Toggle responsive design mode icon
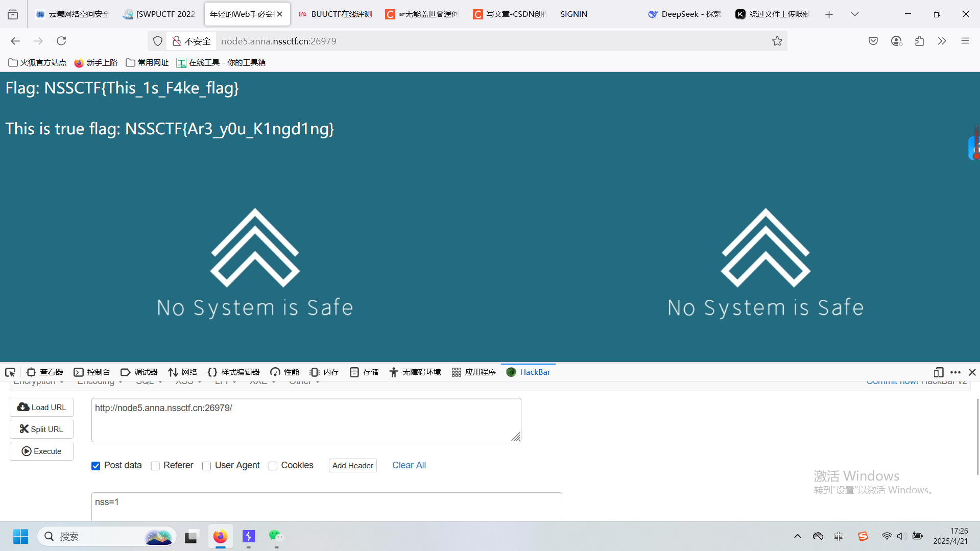The image size is (980, 551). click(x=938, y=372)
